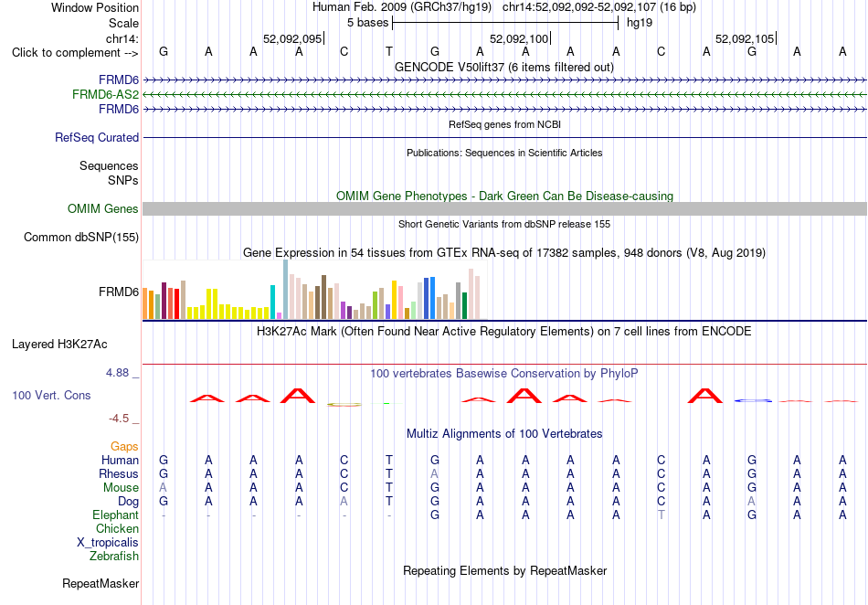Open the RefSeq Curated track label
The height and width of the screenshot is (605, 868).
pos(96,137)
